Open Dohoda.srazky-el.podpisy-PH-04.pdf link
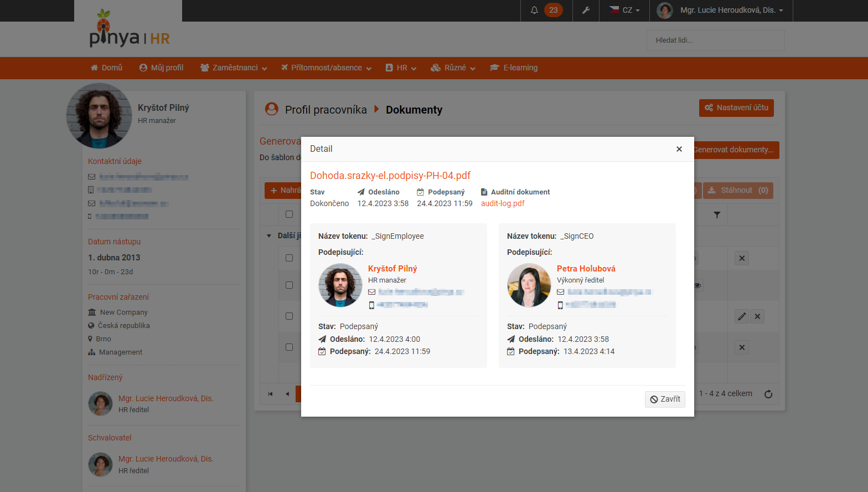This screenshot has width=868, height=492. click(390, 176)
